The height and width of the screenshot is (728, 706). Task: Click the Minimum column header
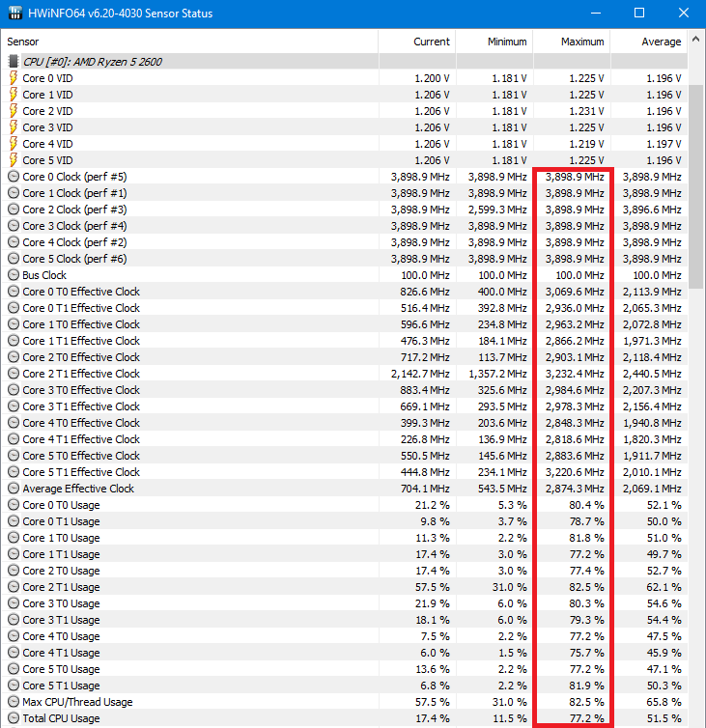494,42
